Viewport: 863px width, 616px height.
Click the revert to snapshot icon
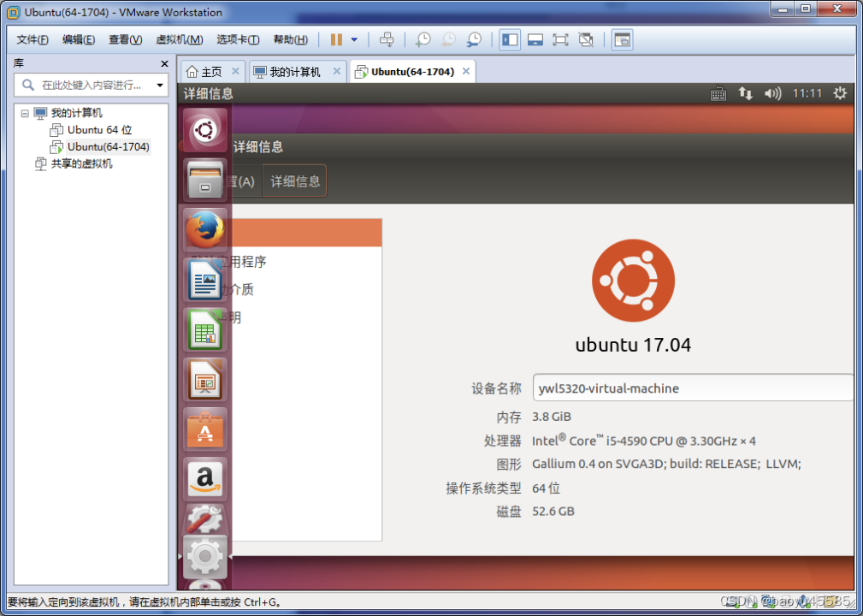click(448, 39)
